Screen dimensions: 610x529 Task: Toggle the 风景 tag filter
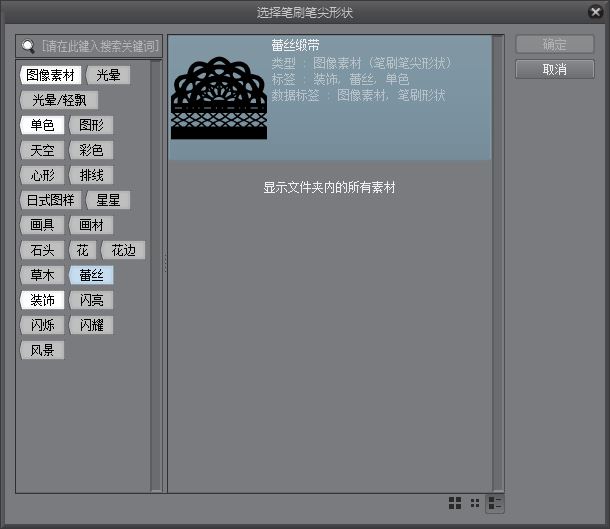tap(42, 350)
